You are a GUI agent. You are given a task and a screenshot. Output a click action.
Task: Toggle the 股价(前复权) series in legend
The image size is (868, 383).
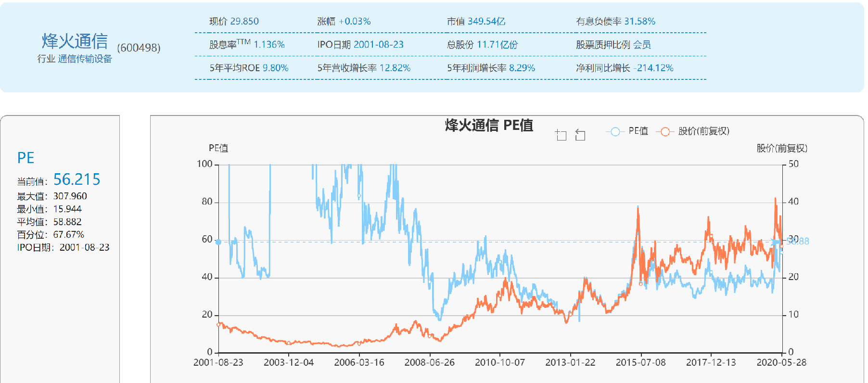click(x=693, y=131)
